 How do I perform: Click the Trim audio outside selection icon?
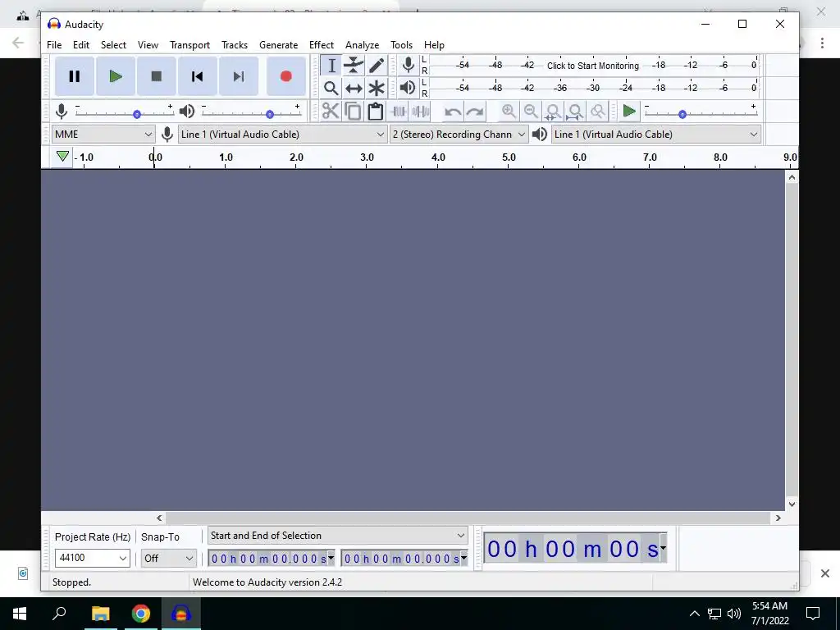coord(399,112)
